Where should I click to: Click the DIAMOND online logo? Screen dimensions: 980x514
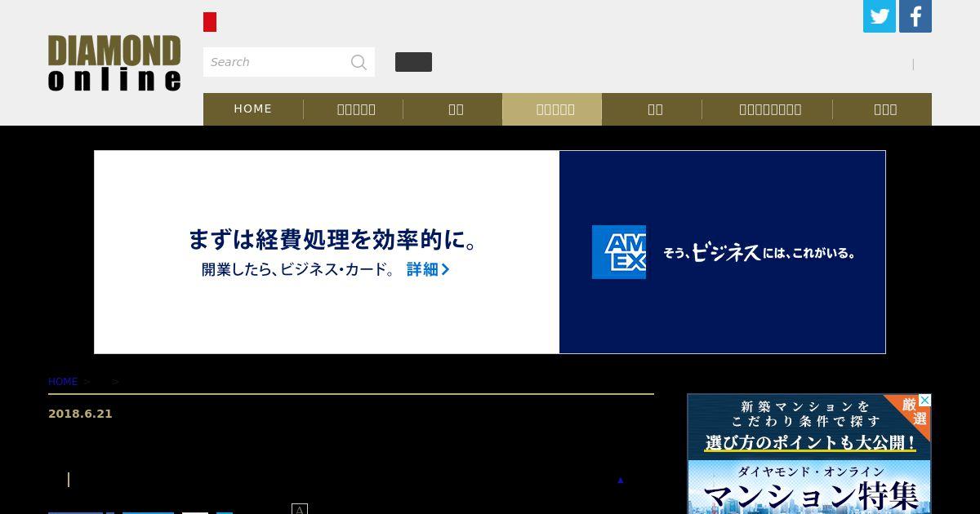pos(114,63)
